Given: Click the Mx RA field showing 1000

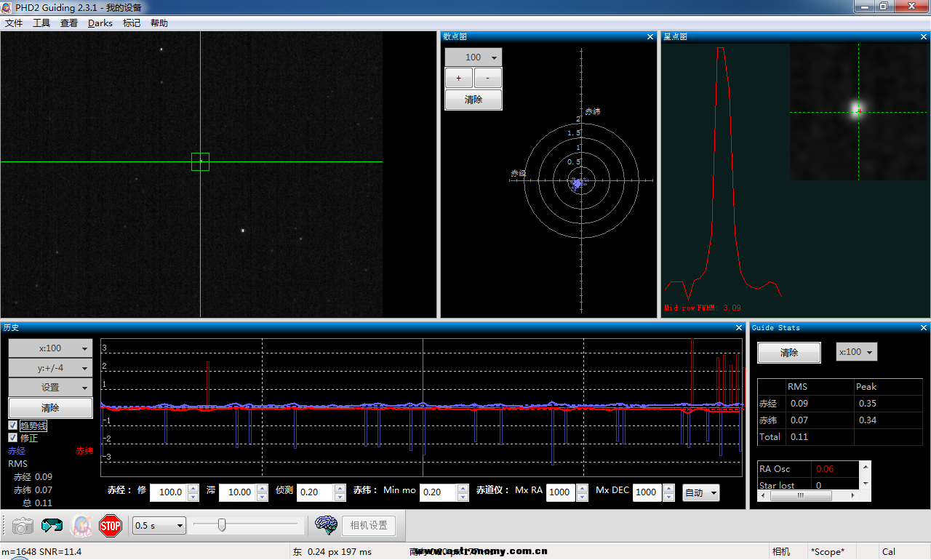Looking at the screenshot, I should tap(561, 492).
